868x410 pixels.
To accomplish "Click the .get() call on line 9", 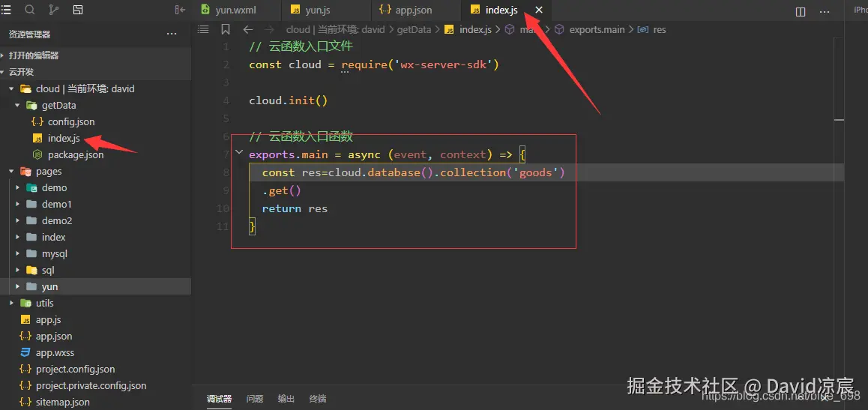I will click(x=281, y=191).
